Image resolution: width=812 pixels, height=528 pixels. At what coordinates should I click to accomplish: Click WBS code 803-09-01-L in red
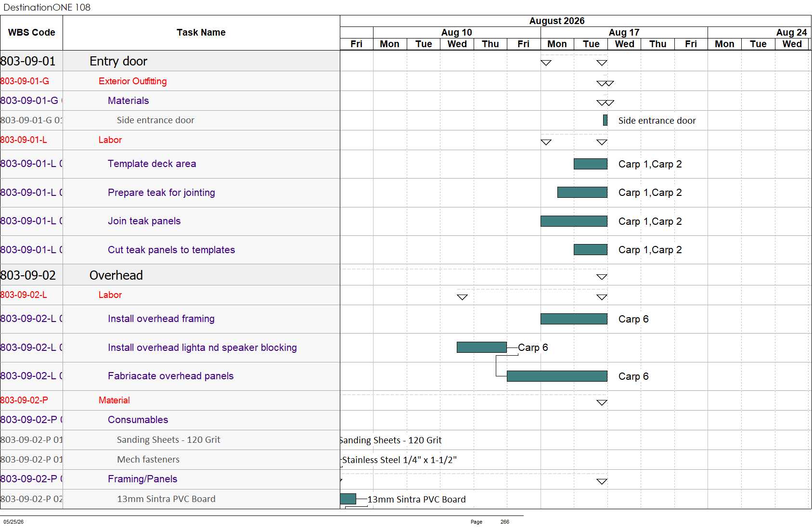[24, 140]
